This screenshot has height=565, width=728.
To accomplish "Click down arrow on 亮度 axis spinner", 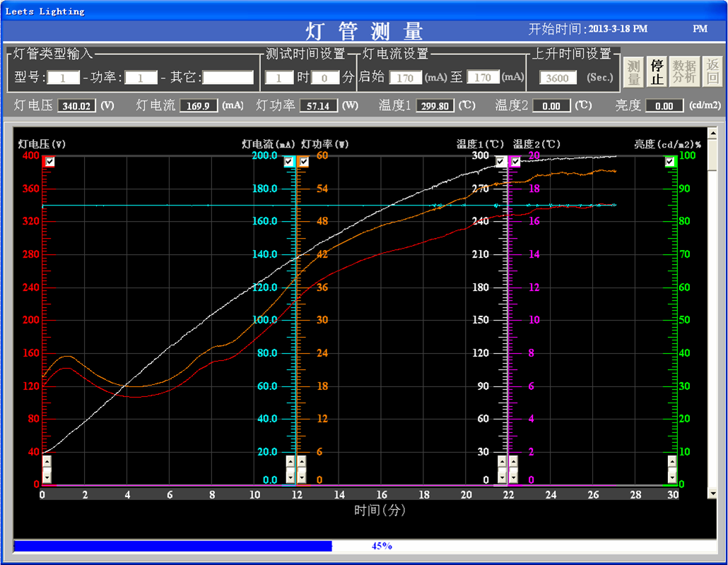I will (672, 476).
